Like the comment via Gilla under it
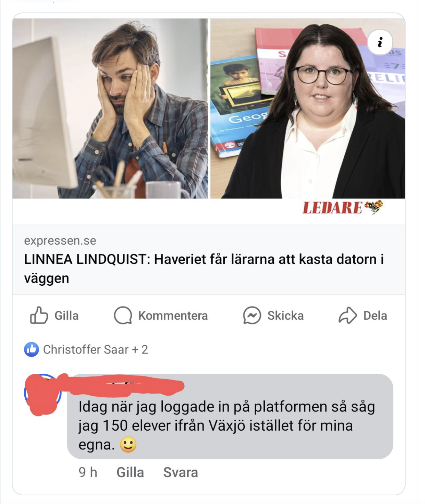This screenshot has width=425, height=504. pyautogui.click(x=130, y=472)
